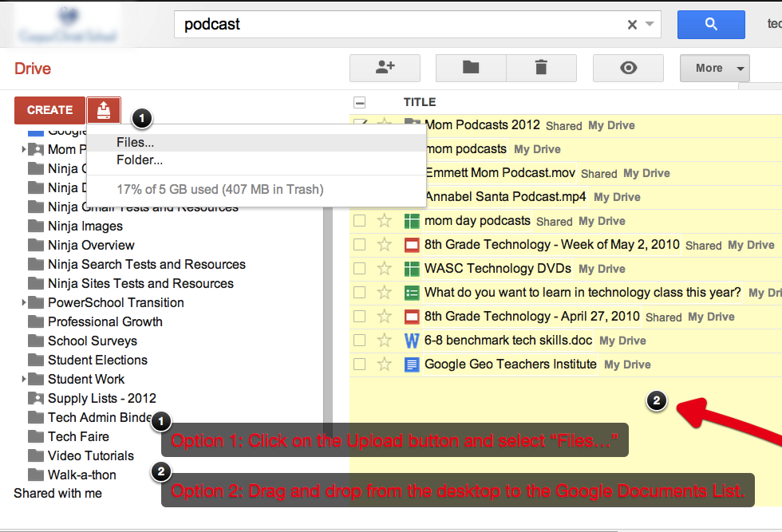Expand the PowerSchool Transition folder arrow
Image resolution: width=782 pixels, height=532 pixels.
point(23,302)
